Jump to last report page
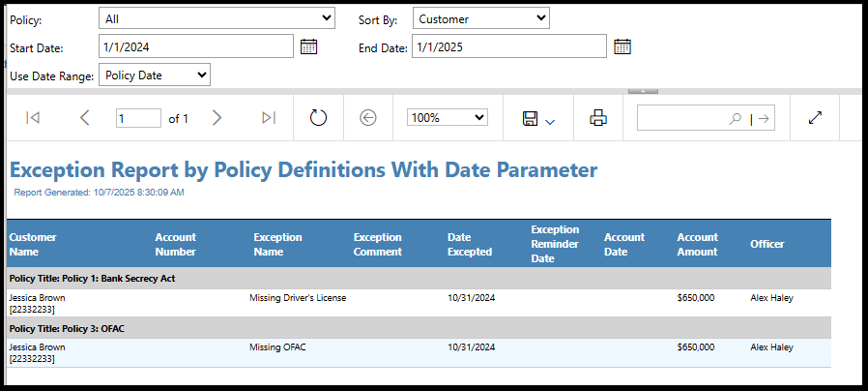868x391 pixels. [x=268, y=118]
